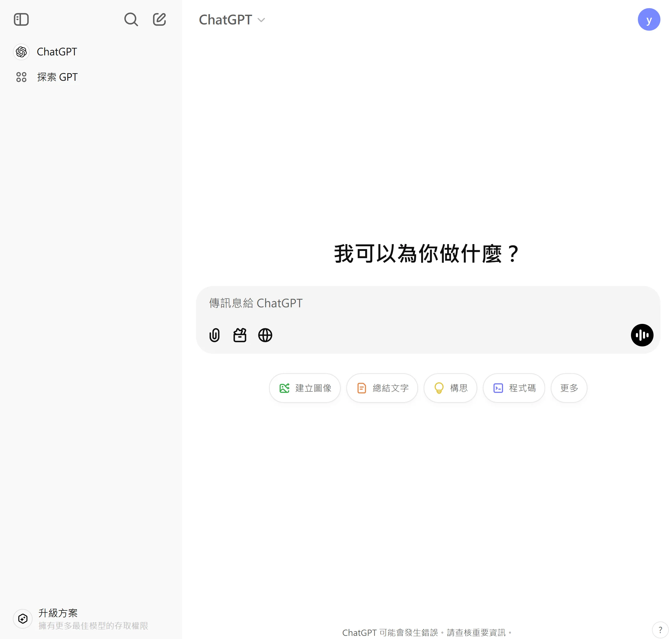Click the 建立圖像 suggestion chip
Image resolution: width=672 pixels, height=639 pixels.
[304, 388]
